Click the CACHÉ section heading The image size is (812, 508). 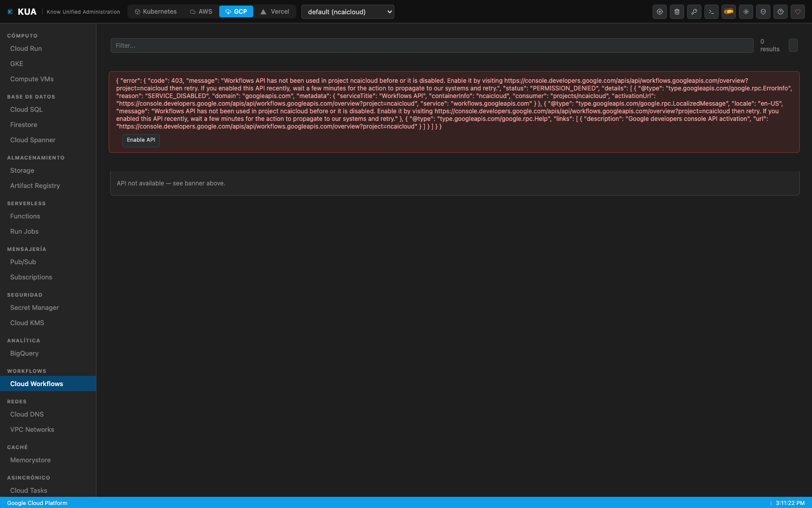coord(17,448)
